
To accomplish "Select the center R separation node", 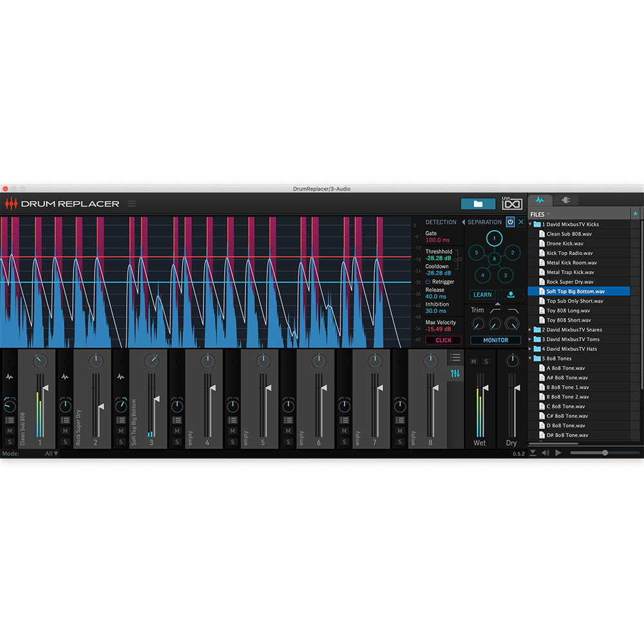I will pos(495,259).
